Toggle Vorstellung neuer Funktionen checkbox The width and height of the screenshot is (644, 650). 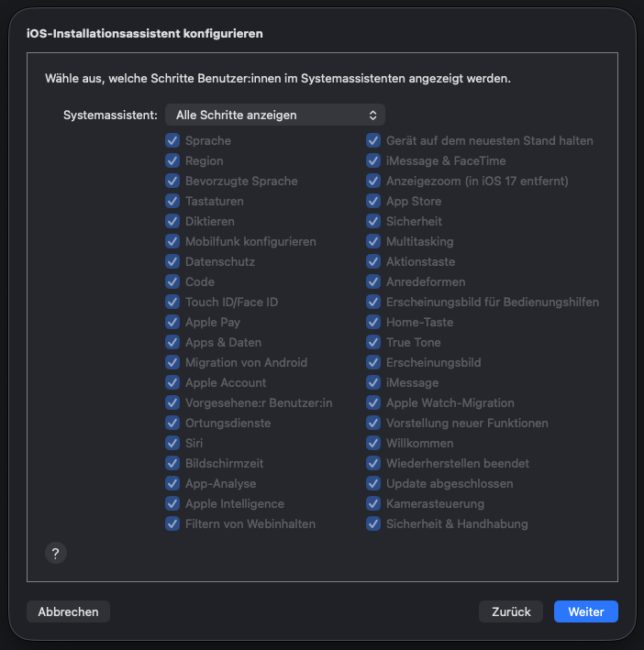point(373,423)
